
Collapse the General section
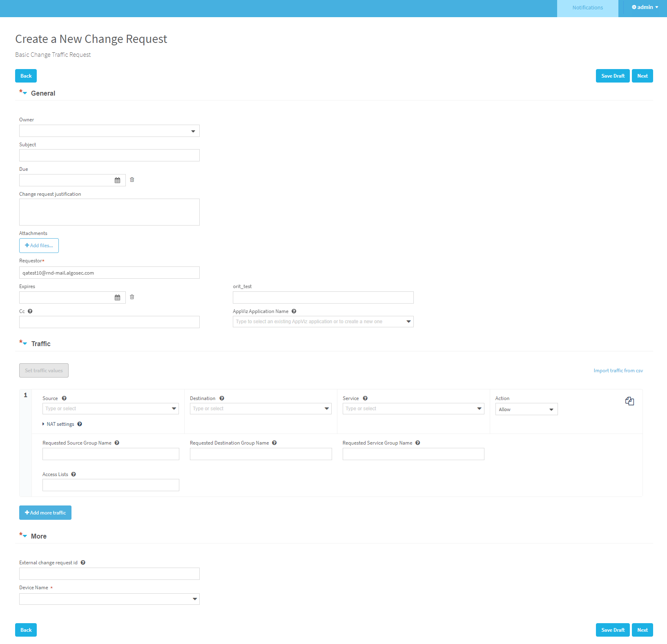pos(25,93)
